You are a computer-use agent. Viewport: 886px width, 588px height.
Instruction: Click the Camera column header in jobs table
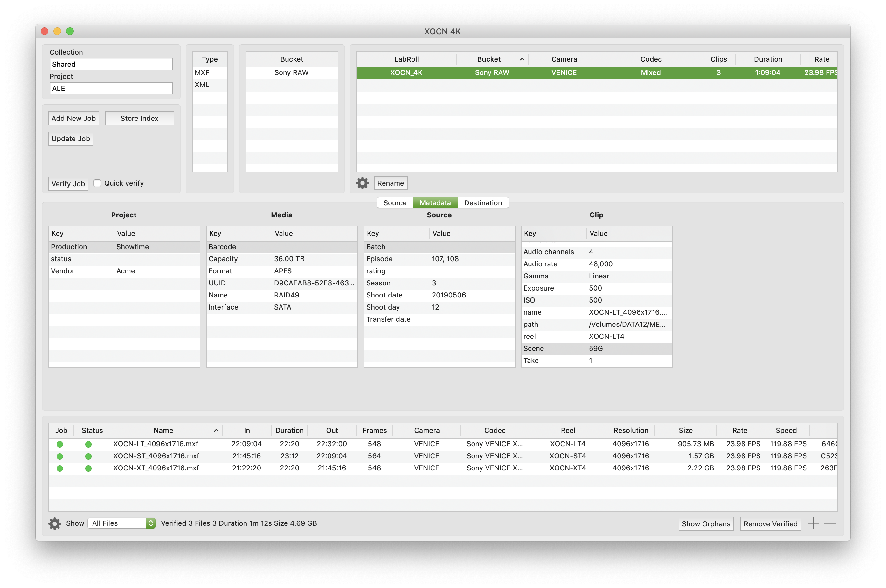pyautogui.click(x=564, y=59)
